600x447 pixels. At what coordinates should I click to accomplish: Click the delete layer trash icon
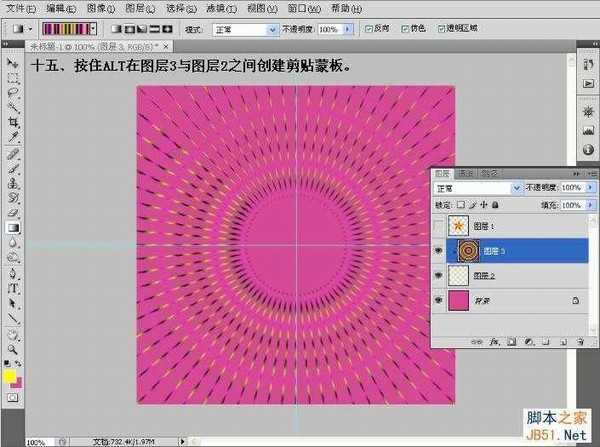click(x=578, y=342)
